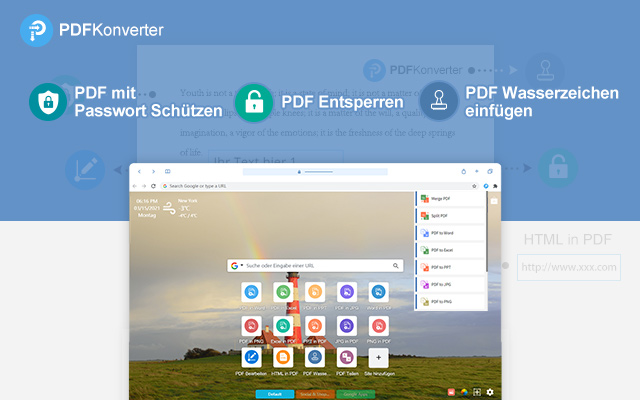Viewport: 640px width, 400px height.
Task: Click the faded edit-pencil icon at left
Action: point(85,170)
